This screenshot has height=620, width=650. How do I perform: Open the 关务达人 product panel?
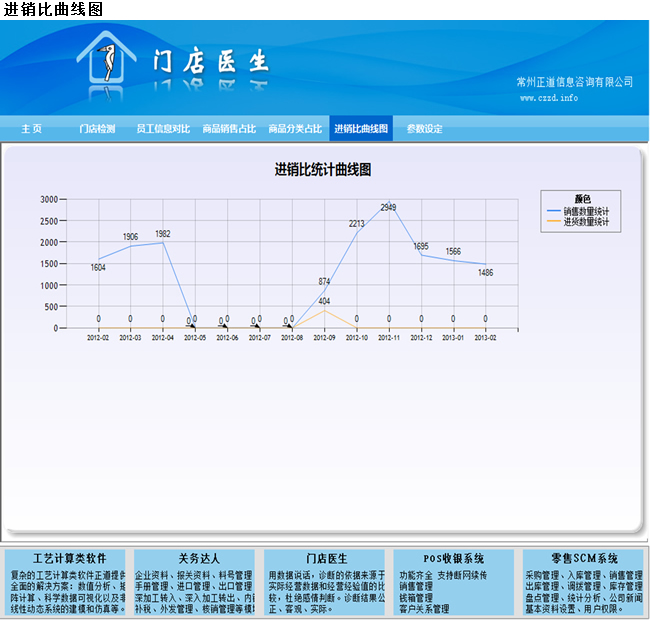(x=198, y=558)
